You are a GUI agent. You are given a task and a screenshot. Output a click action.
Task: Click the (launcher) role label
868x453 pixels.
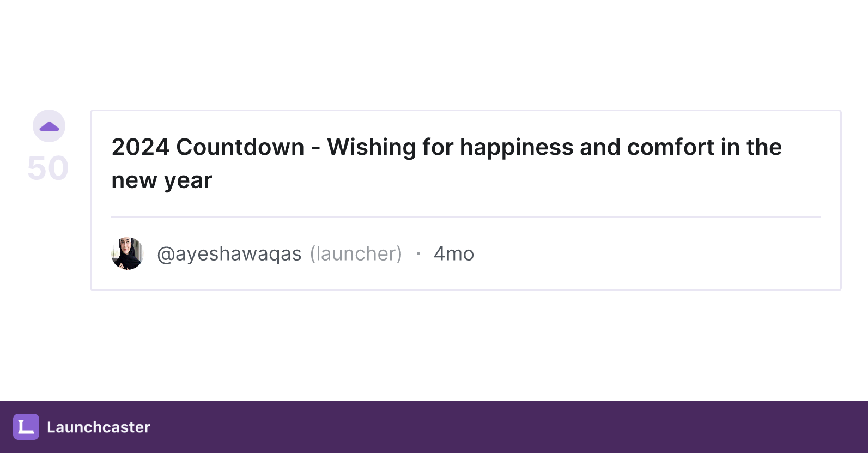point(356,254)
